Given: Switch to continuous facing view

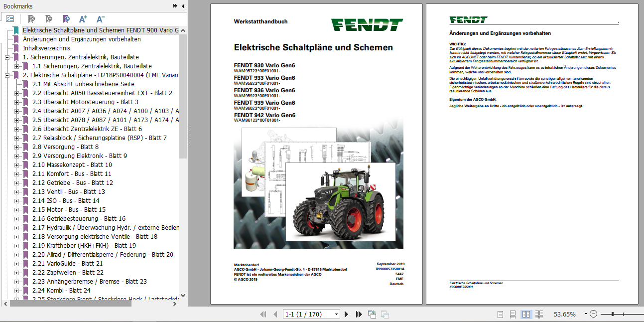Looking at the screenshot, I should 539,314.
